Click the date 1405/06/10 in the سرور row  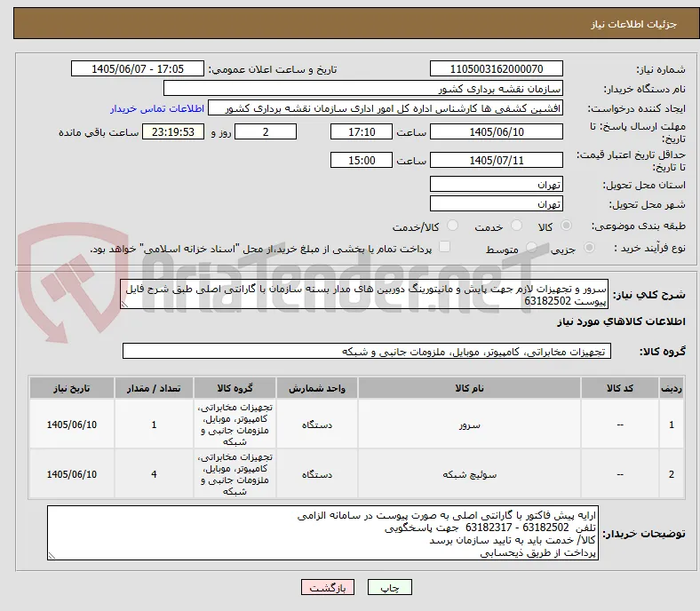(x=72, y=425)
